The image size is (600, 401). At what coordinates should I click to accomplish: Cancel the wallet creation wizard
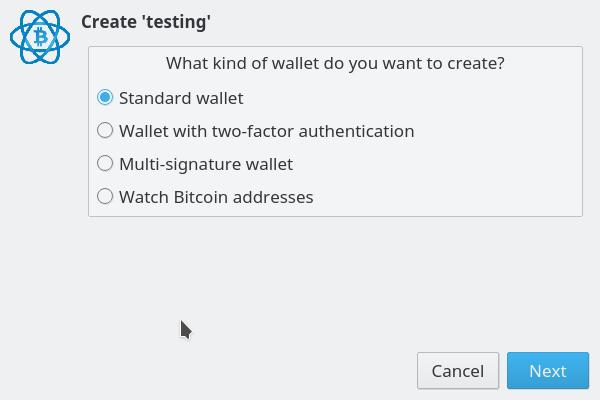(x=458, y=371)
